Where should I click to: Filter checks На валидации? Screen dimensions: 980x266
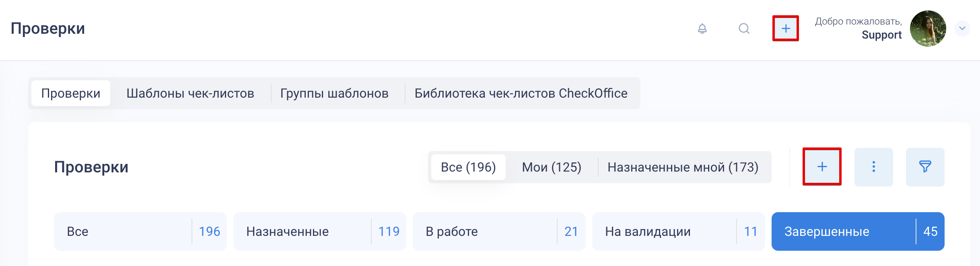[678, 231]
